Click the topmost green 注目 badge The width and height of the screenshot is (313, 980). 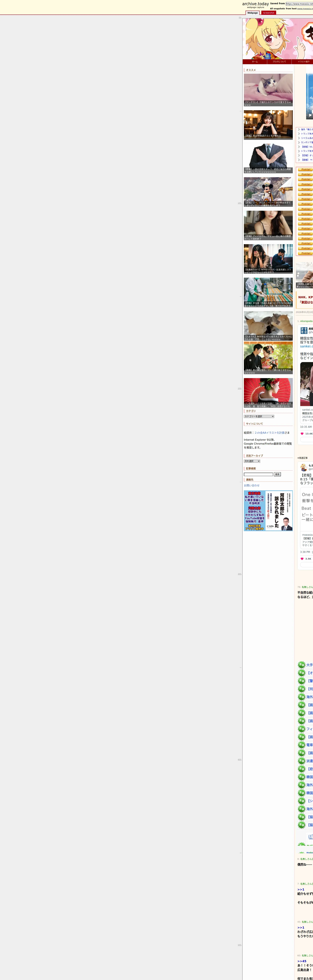301,665
